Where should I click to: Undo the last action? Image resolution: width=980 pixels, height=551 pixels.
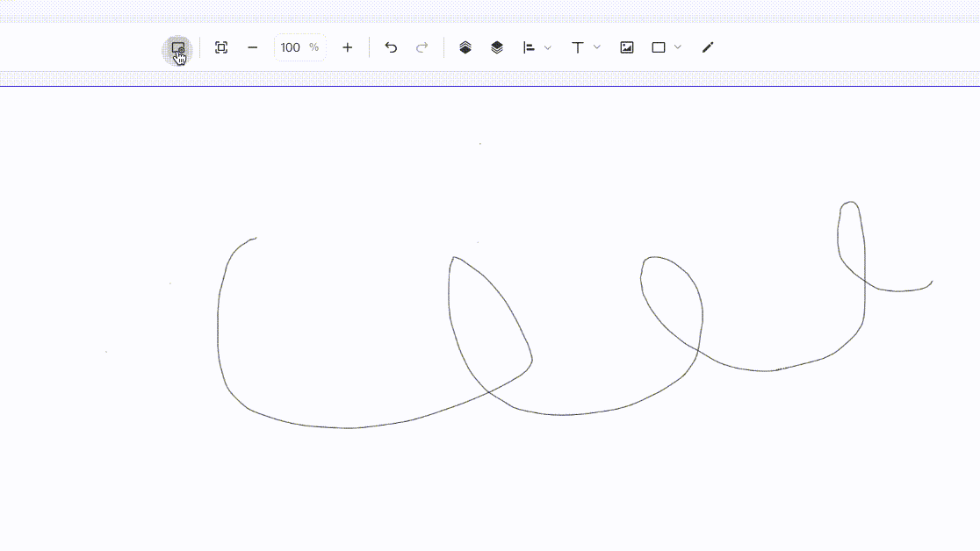[x=391, y=47]
